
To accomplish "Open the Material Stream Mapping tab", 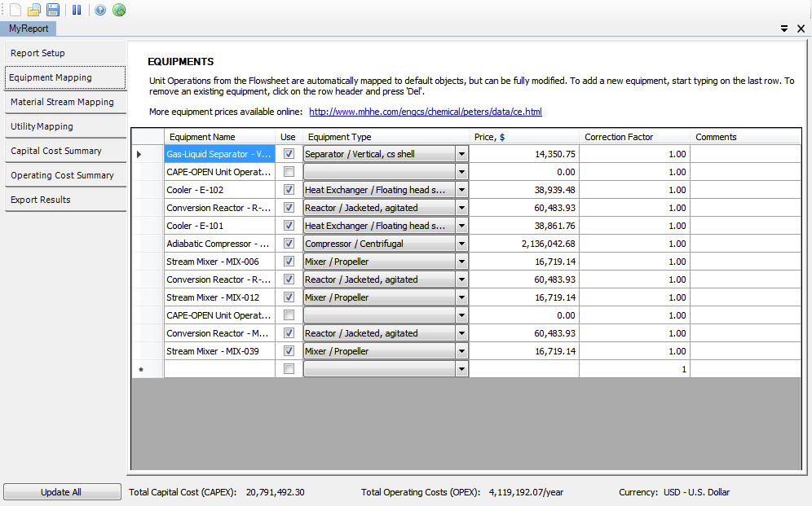I will pyautogui.click(x=65, y=102).
